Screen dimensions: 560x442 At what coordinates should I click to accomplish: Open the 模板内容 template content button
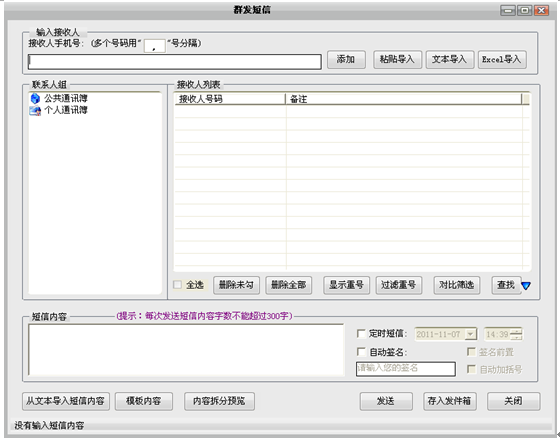tap(144, 401)
